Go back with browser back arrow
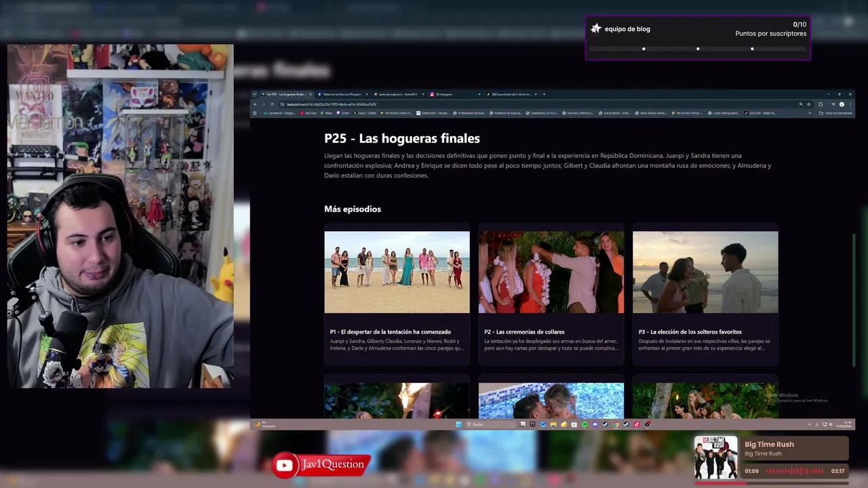The height and width of the screenshot is (488, 868). 255,104
